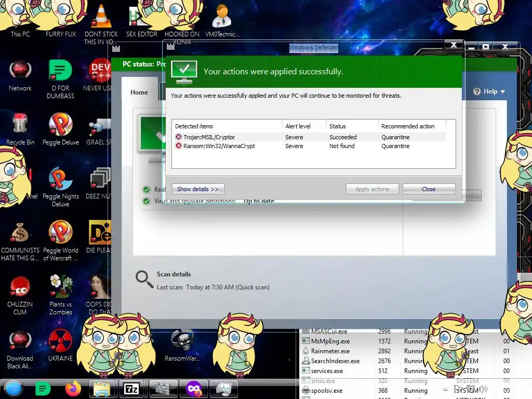The width and height of the screenshot is (532, 399).
Task: Click the greyed Apply actions button
Action: (372, 189)
